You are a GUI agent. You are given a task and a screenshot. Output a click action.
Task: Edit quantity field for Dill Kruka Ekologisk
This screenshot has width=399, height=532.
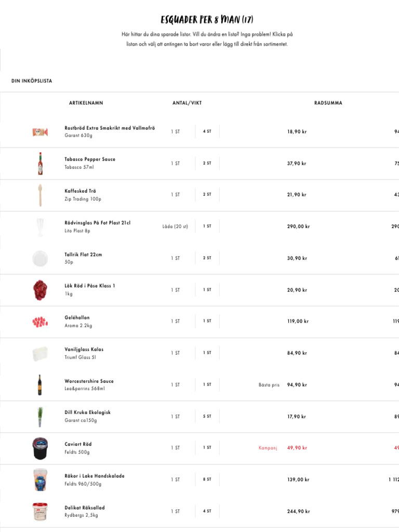click(207, 417)
